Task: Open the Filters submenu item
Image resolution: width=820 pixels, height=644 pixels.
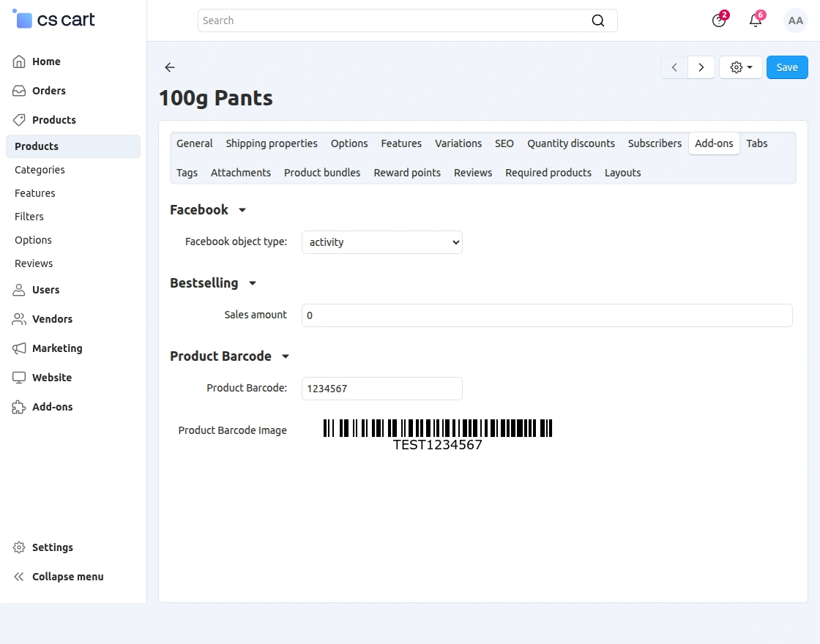Action: point(29,217)
